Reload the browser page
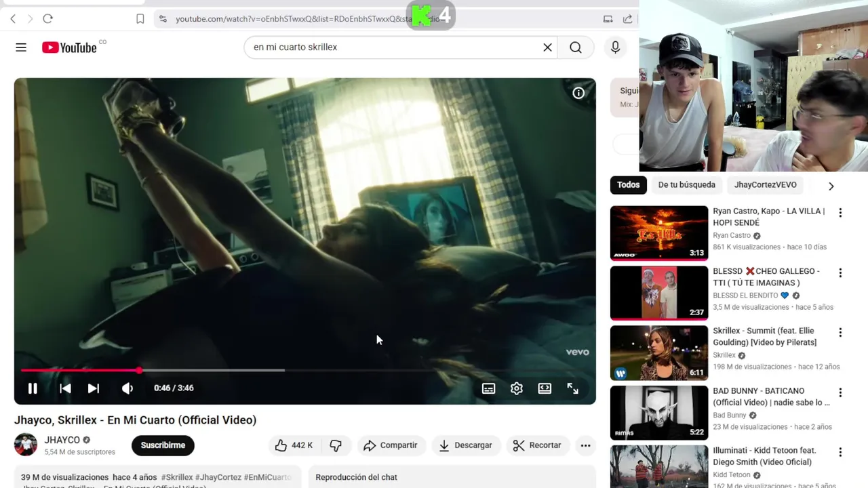 (47, 19)
